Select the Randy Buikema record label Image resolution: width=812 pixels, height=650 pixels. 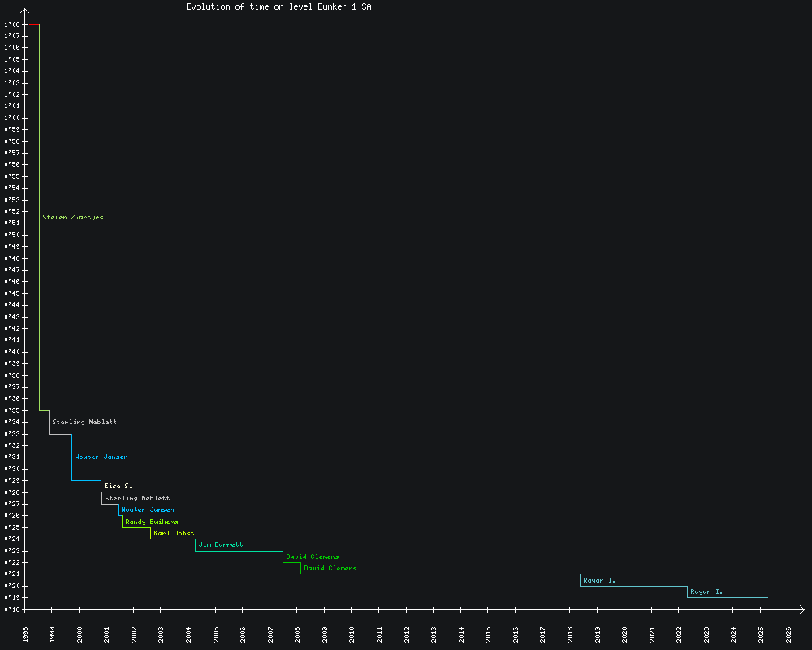click(x=152, y=522)
